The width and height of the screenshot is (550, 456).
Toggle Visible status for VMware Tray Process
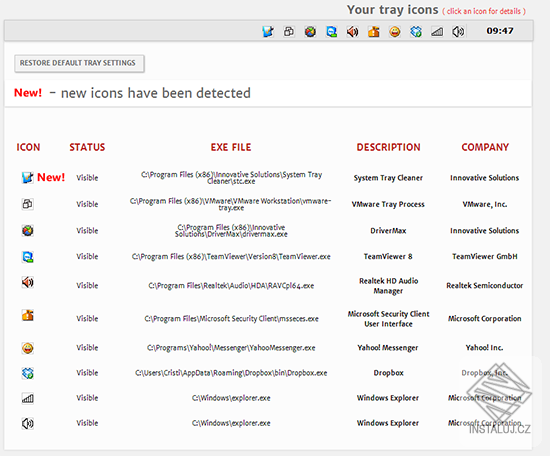87,204
